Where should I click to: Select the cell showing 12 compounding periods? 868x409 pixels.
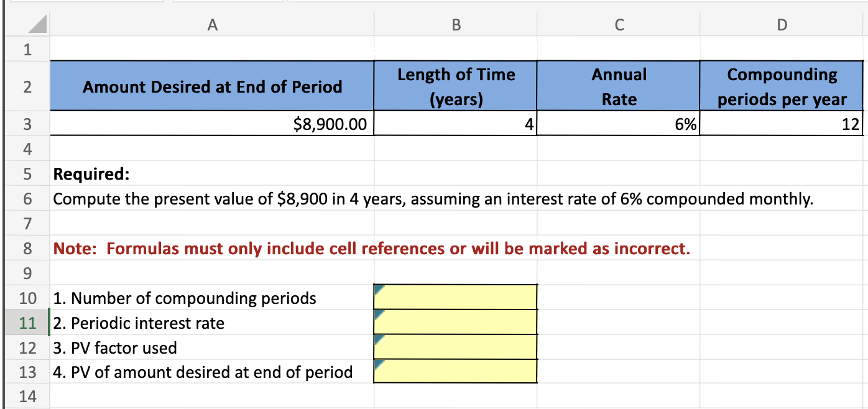(x=782, y=124)
